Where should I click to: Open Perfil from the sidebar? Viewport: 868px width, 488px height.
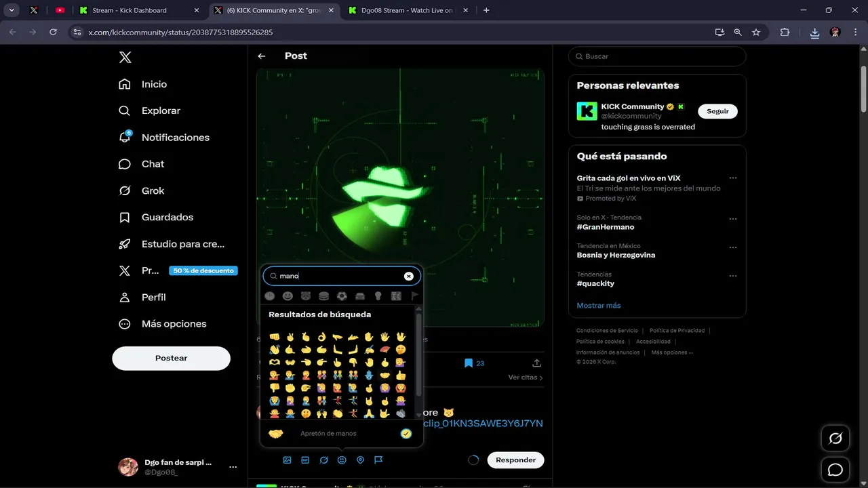point(142,297)
